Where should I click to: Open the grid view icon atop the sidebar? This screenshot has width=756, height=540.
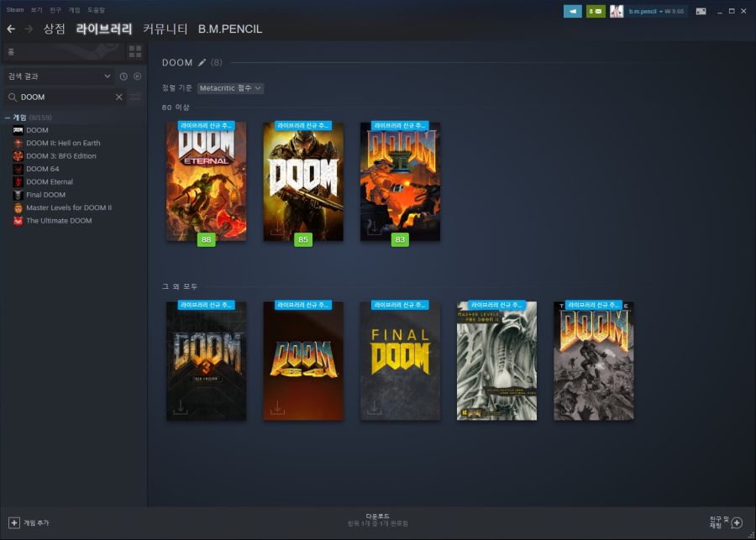(133, 51)
